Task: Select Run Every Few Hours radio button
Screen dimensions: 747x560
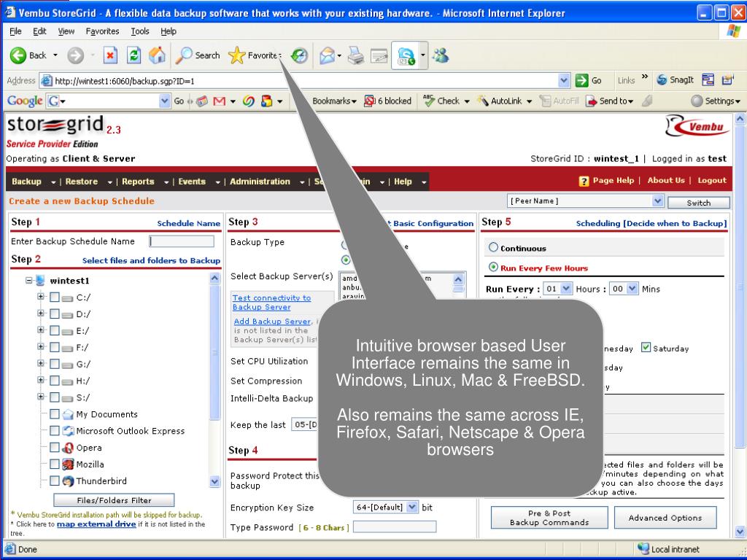Action: (x=494, y=267)
